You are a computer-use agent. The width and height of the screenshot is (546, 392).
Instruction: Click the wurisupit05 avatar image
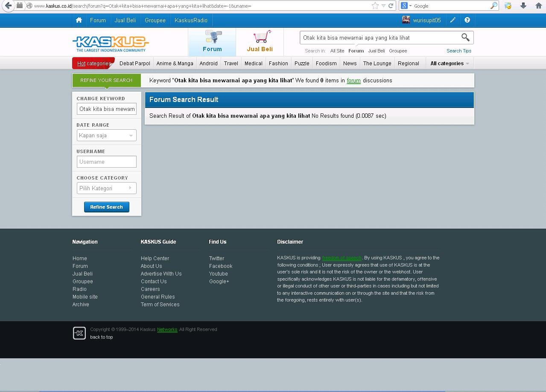[x=406, y=20]
